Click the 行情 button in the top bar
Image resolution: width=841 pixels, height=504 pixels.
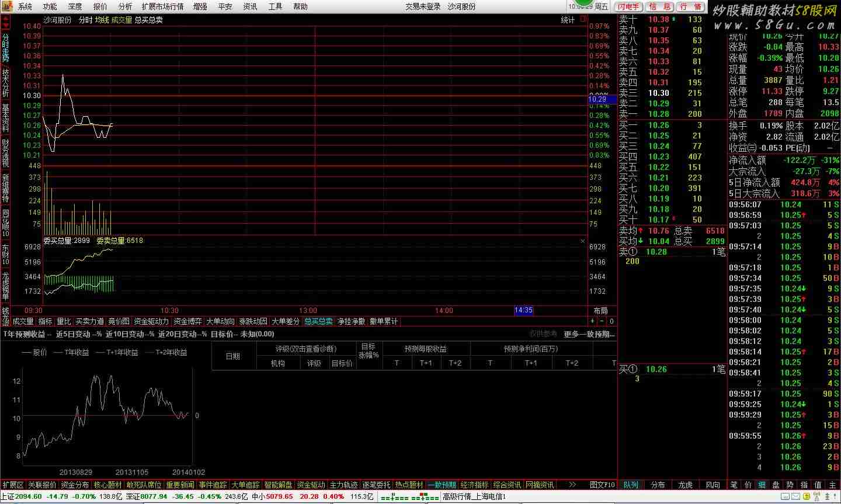point(690,6)
